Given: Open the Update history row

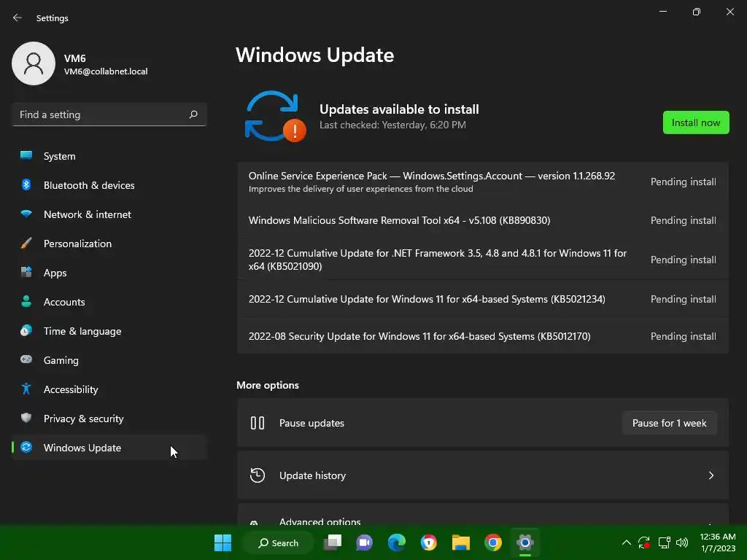Looking at the screenshot, I should pos(483,475).
